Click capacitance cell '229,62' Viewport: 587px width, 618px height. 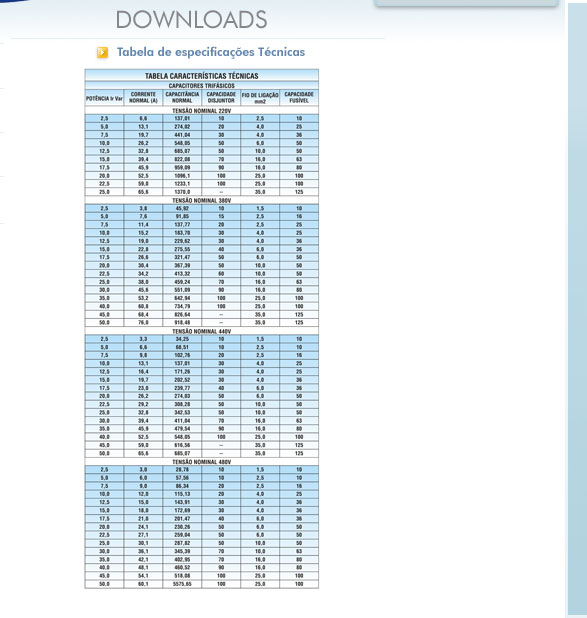[182, 241]
